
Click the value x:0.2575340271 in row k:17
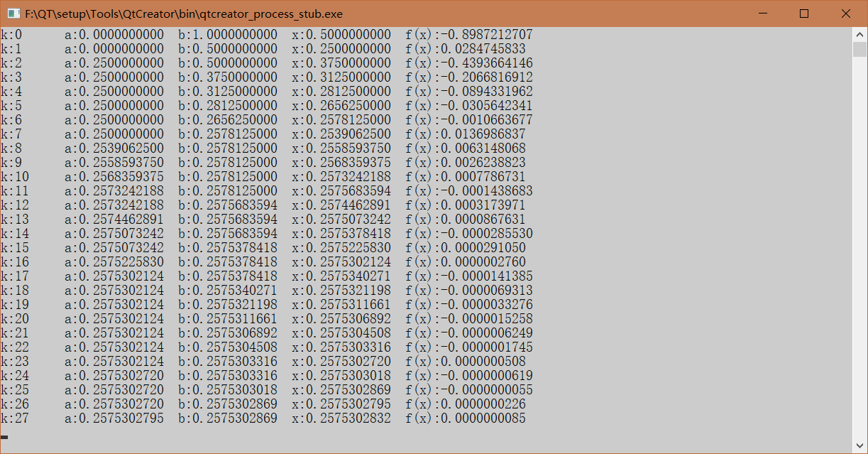tap(341, 276)
